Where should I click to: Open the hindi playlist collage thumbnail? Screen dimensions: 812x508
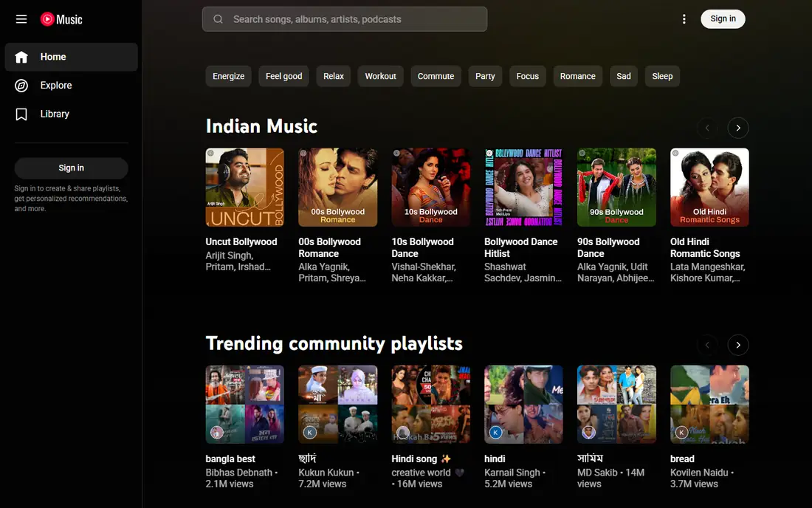[x=523, y=405]
